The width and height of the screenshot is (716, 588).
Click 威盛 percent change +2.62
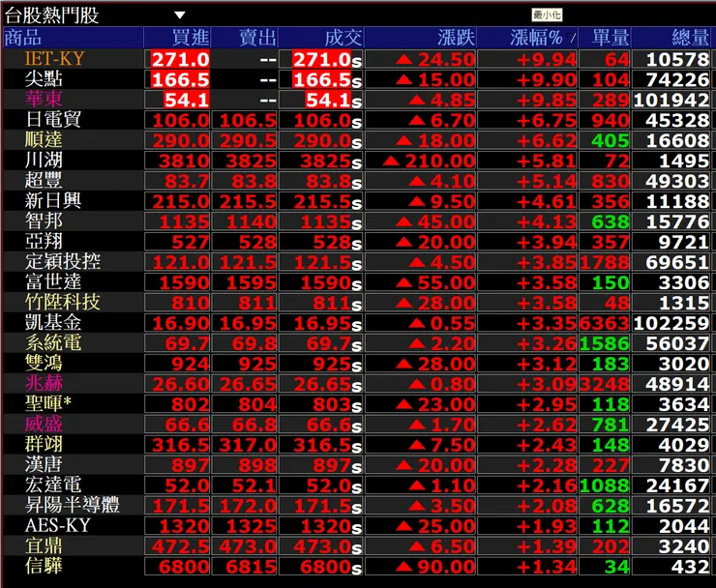coord(546,425)
